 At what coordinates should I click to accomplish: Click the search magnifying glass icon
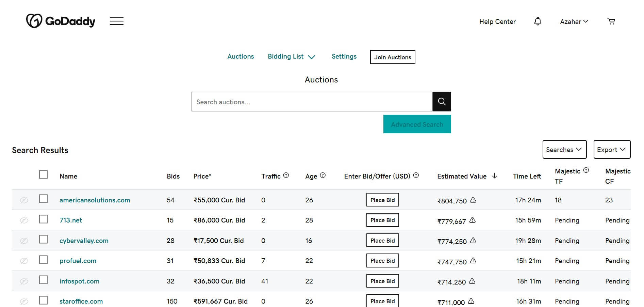click(441, 101)
